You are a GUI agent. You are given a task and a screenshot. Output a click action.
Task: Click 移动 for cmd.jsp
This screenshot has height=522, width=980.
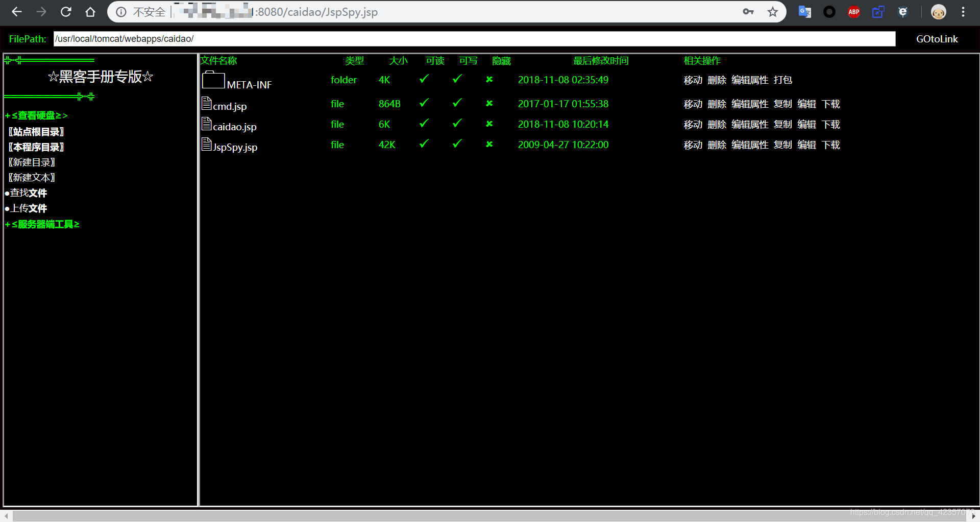point(693,104)
